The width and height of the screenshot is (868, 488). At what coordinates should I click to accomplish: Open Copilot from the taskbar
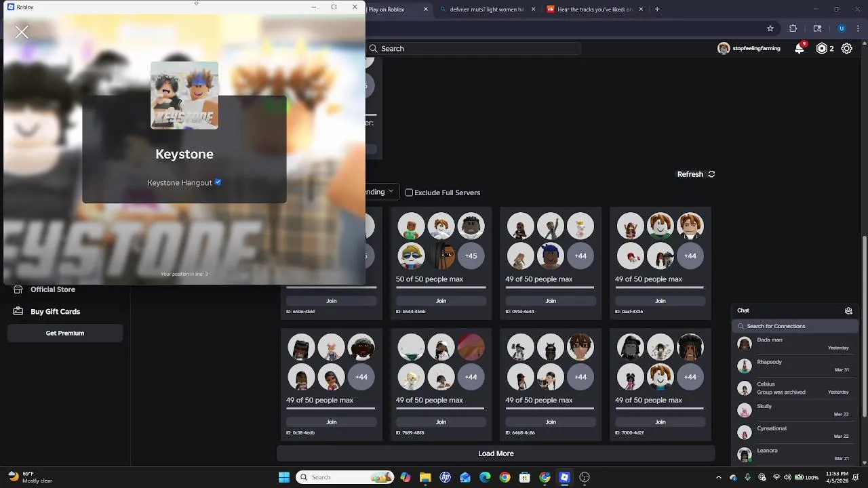click(406, 477)
